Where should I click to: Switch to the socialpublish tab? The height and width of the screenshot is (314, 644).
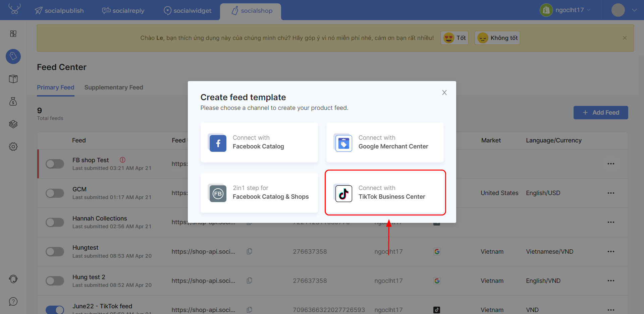coord(59,11)
